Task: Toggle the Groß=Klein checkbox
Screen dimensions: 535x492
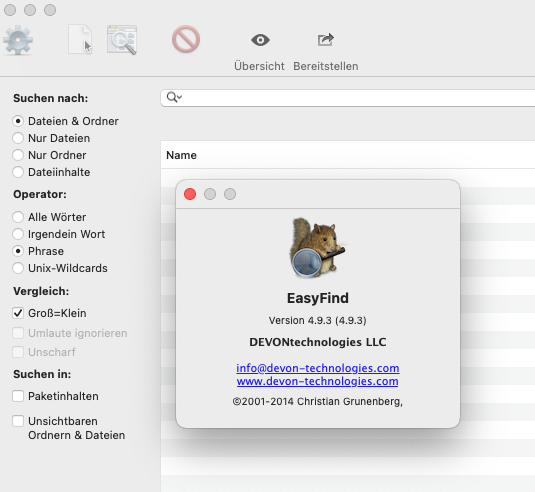Action: [18, 313]
